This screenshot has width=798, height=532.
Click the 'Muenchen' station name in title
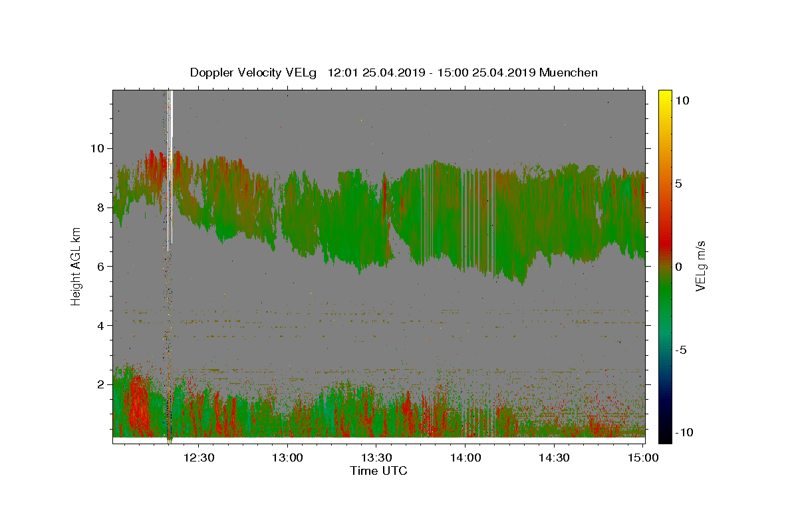(x=569, y=72)
